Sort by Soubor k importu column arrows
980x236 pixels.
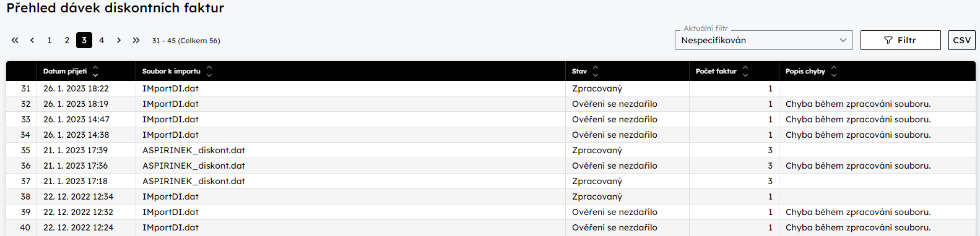pos(209,71)
